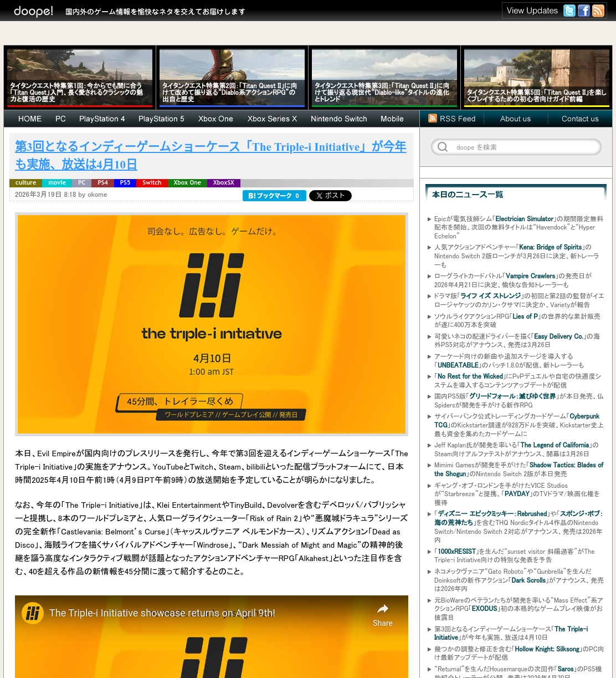Open the YouTube video title link
Image resolution: width=616 pixels, height=678 pixels.
162,613
